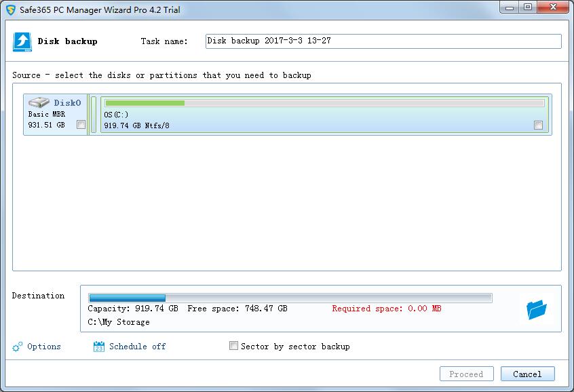Select the Disk0 hard drive icon
The width and height of the screenshot is (574, 392).
(x=39, y=103)
